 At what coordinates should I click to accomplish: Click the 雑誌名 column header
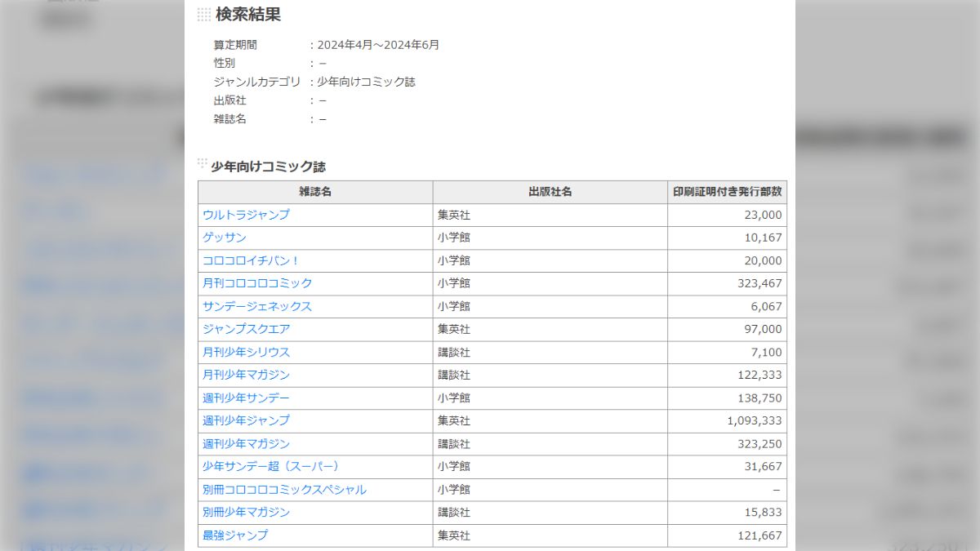click(x=315, y=192)
